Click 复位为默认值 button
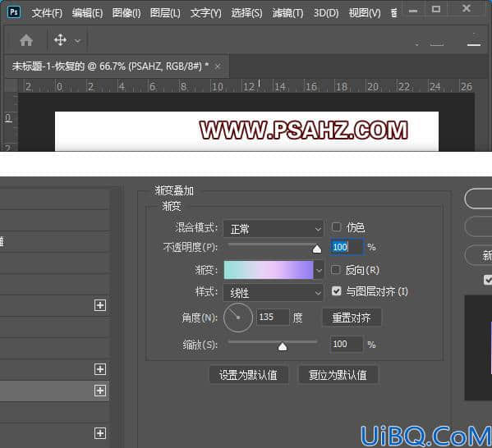The image size is (492, 448). [338, 375]
